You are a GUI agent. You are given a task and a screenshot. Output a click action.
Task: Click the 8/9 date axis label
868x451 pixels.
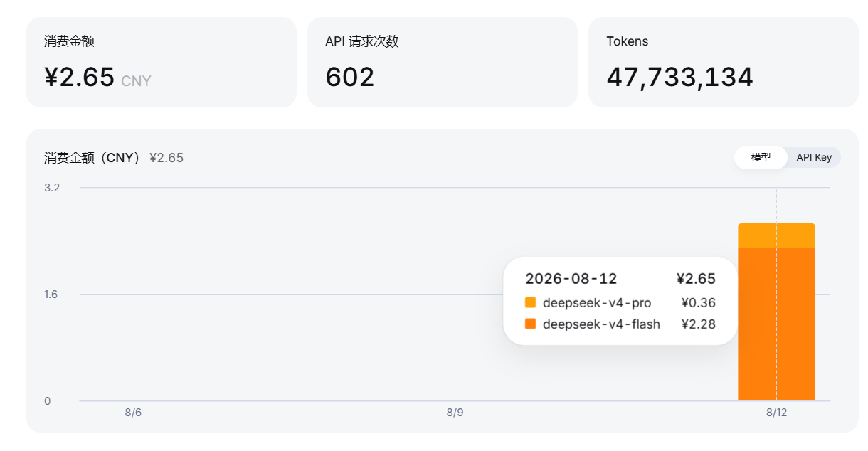click(x=455, y=412)
